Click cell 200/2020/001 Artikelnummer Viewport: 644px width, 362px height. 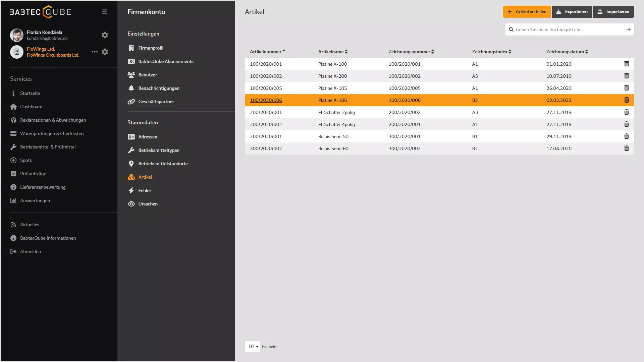tap(266, 112)
